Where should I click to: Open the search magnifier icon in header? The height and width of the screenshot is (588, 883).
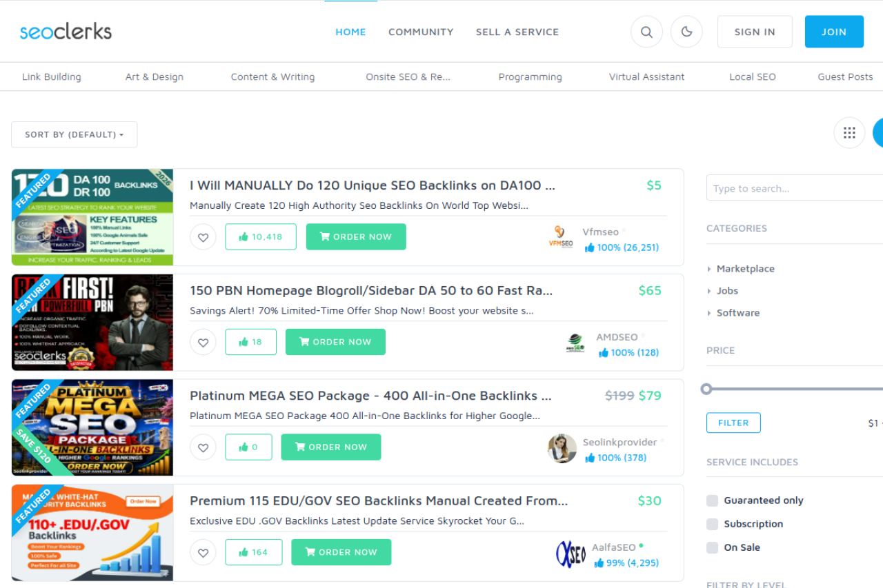[x=646, y=32]
